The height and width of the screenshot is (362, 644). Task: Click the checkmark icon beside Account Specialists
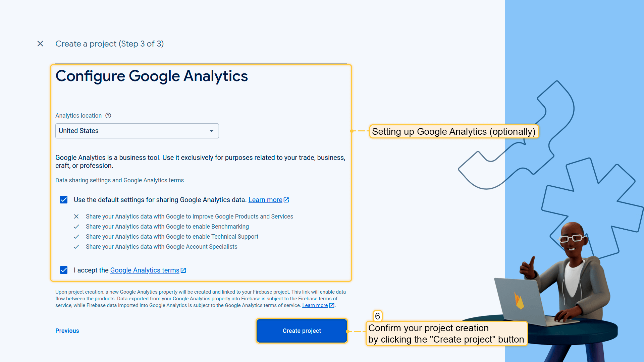pyautogui.click(x=76, y=247)
